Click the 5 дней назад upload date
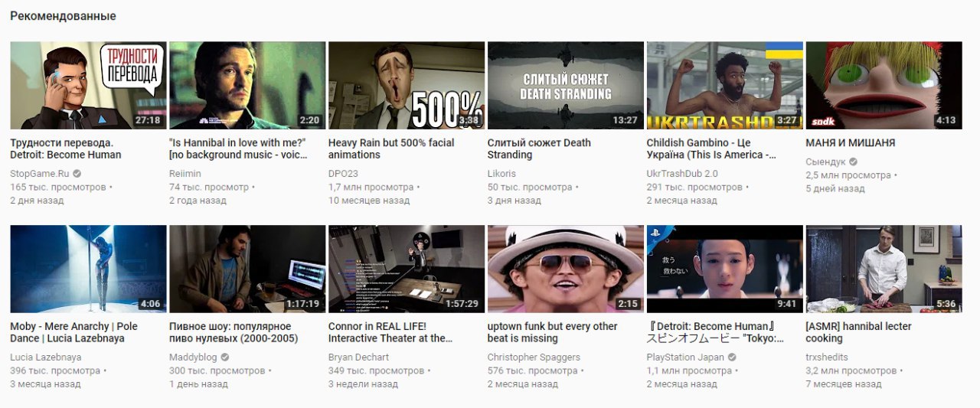 (835, 189)
